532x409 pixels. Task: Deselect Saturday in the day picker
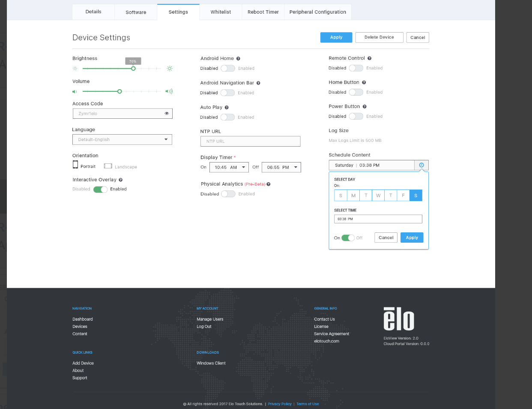coord(415,195)
